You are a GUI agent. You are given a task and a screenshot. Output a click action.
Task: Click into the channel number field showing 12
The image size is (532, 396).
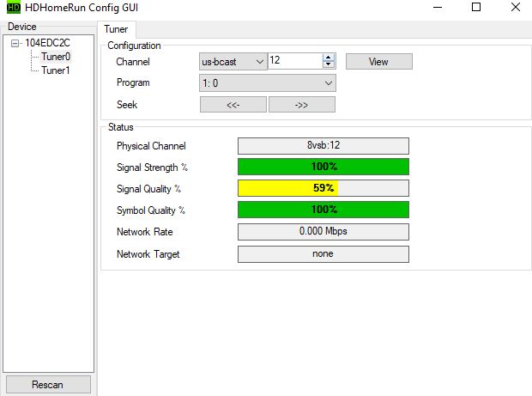pyautogui.click(x=295, y=61)
